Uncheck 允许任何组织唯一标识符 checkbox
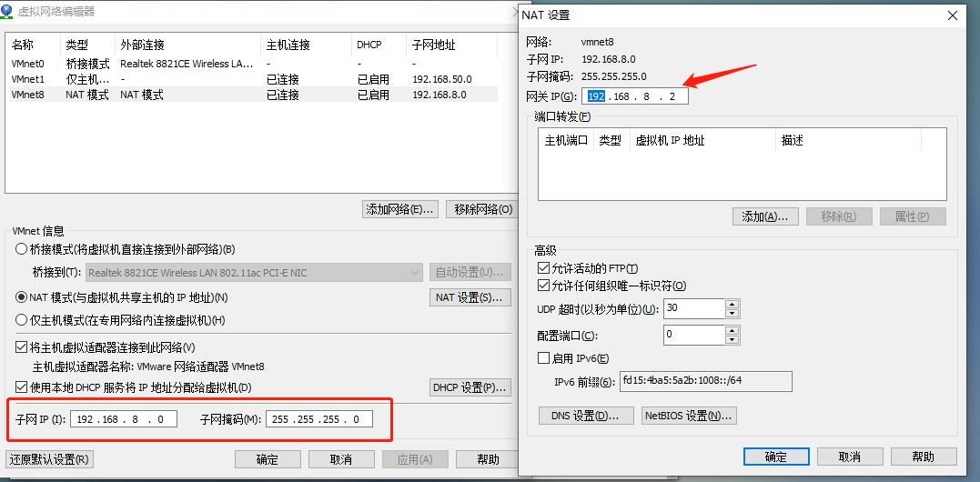980x482 pixels. tap(542, 286)
